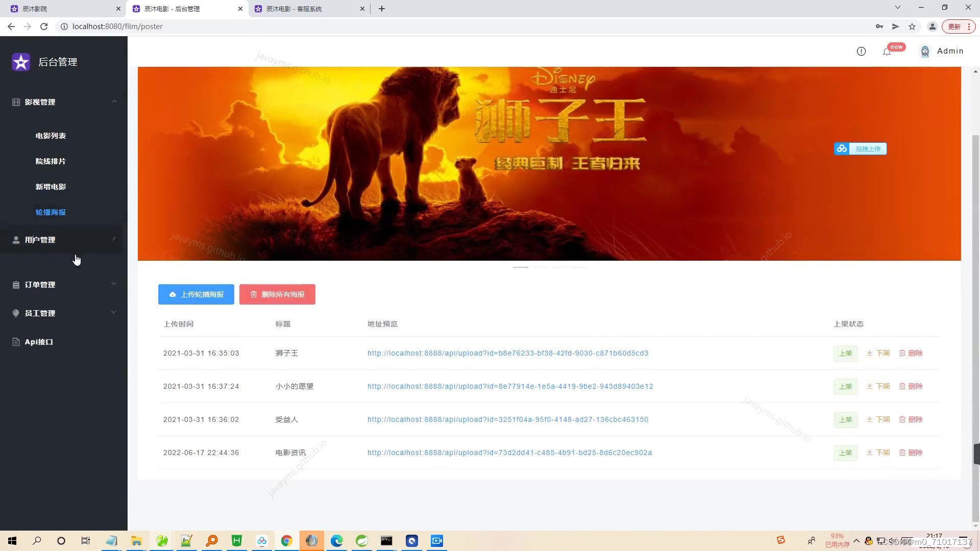Select the second carousel indicator dash
980x551 pixels.
(540, 267)
